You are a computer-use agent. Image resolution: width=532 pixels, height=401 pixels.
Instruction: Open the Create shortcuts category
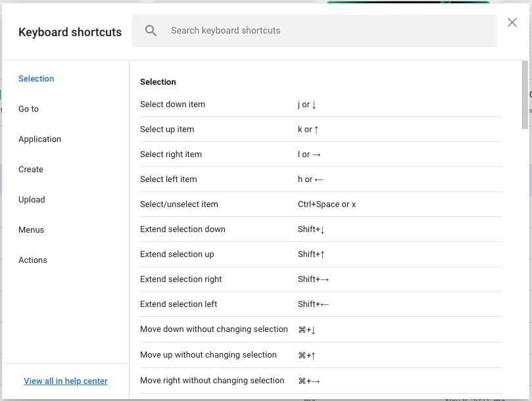(31, 170)
